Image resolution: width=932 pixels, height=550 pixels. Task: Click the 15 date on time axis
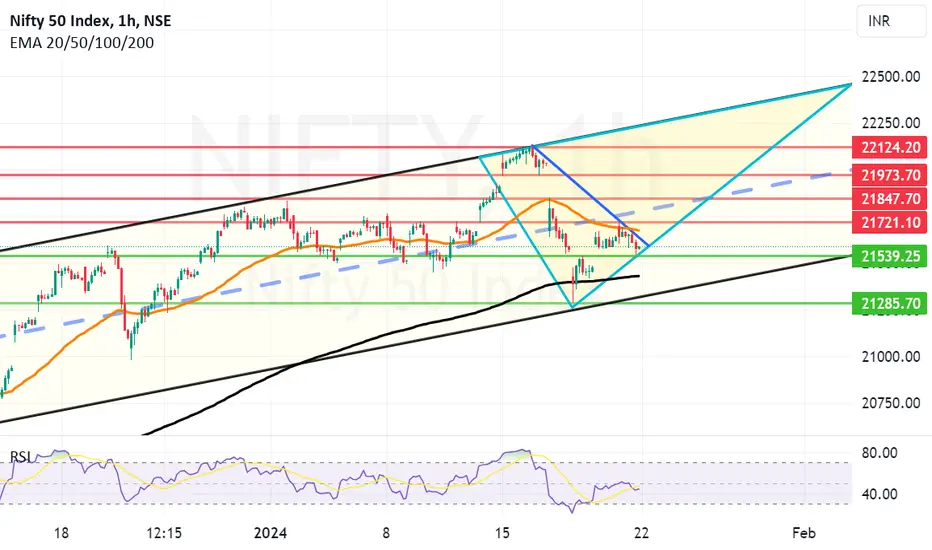point(502,533)
